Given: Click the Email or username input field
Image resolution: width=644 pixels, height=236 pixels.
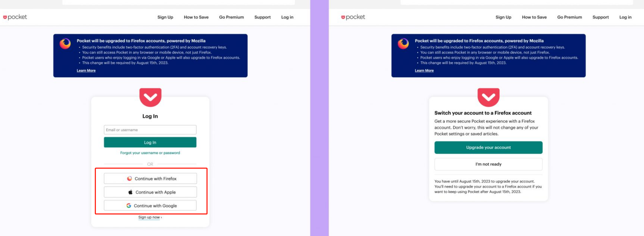Looking at the screenshot, I should click(x=150, y=130).
